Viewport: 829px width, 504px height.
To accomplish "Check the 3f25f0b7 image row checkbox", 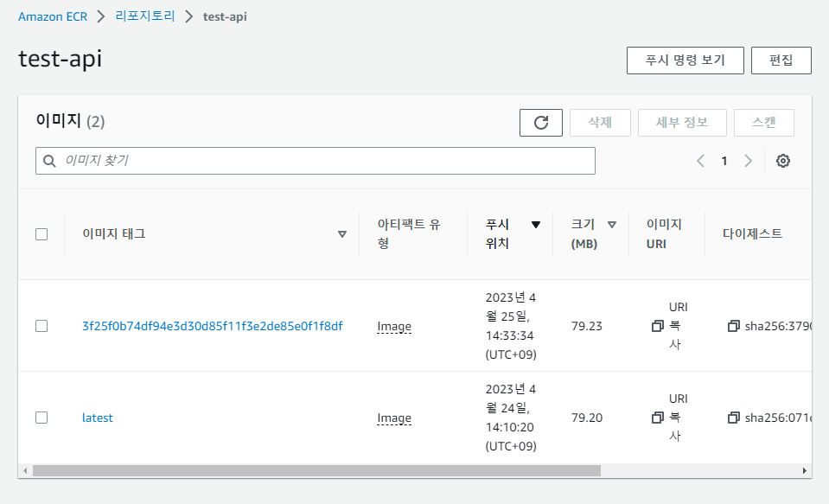I will coord(41,326).
